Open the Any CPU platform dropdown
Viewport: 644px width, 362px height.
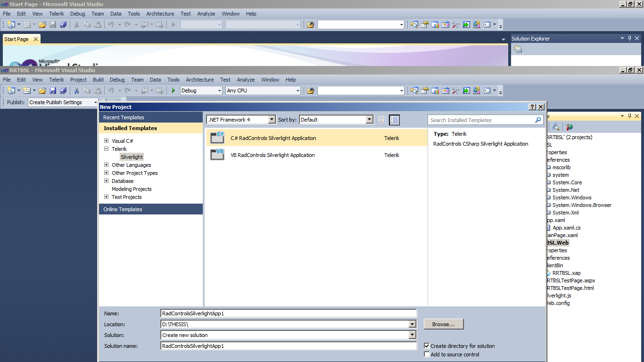(x=297, y=90)
